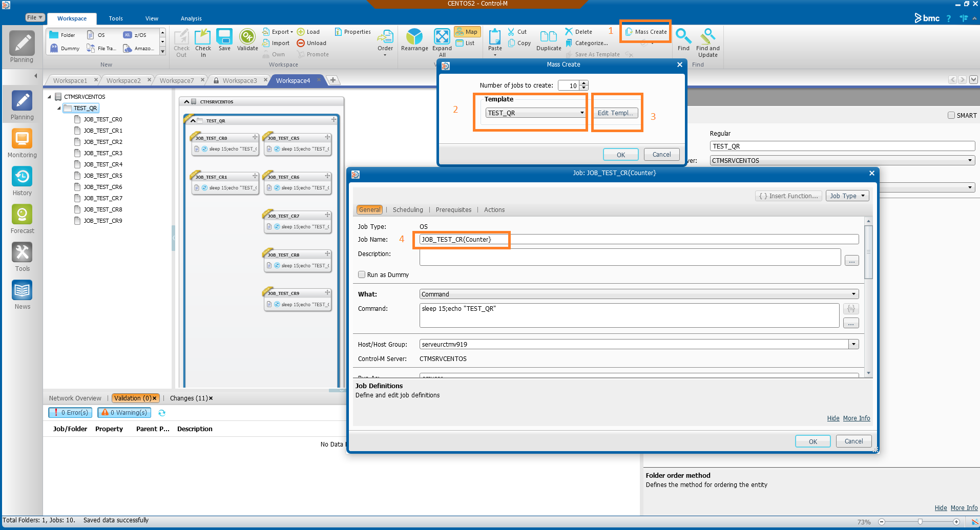Click the Duplicate icon
The height and width of the screenshot is (530, 980).
click(549, 40)
